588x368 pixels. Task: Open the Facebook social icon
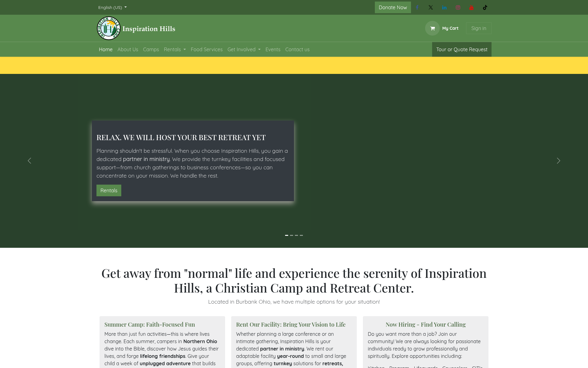417,7
